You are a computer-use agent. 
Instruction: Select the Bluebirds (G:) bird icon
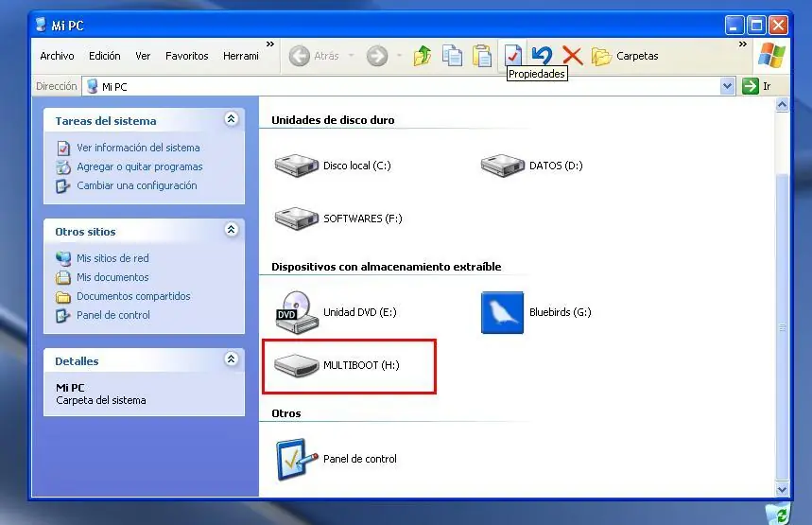point(502,312)
